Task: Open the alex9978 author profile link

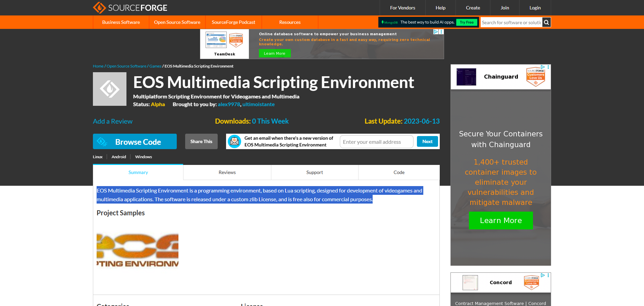Action: tap(229, 104)
